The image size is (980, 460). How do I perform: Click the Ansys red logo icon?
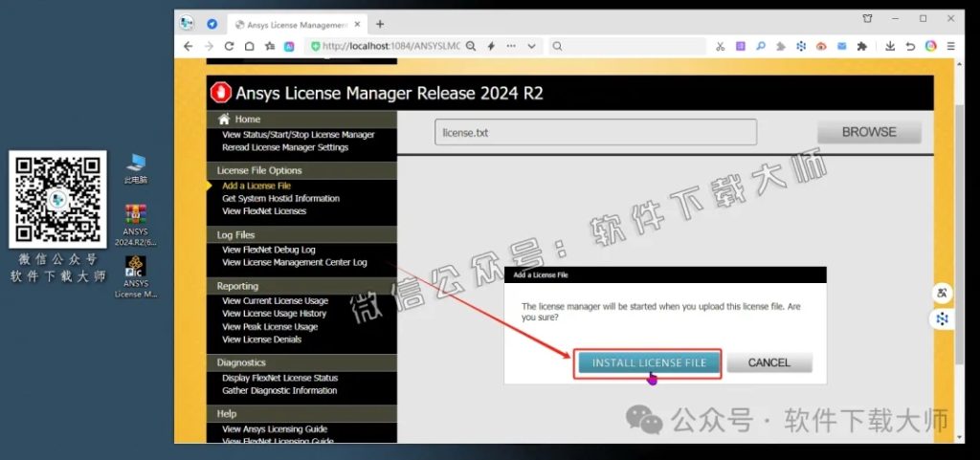tap(221, 93)
